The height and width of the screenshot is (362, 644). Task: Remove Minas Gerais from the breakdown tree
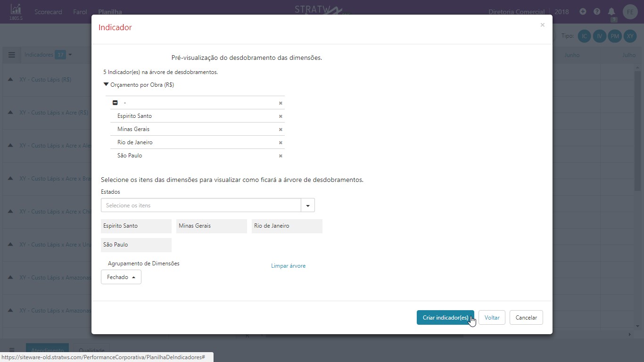coord(281,129)
